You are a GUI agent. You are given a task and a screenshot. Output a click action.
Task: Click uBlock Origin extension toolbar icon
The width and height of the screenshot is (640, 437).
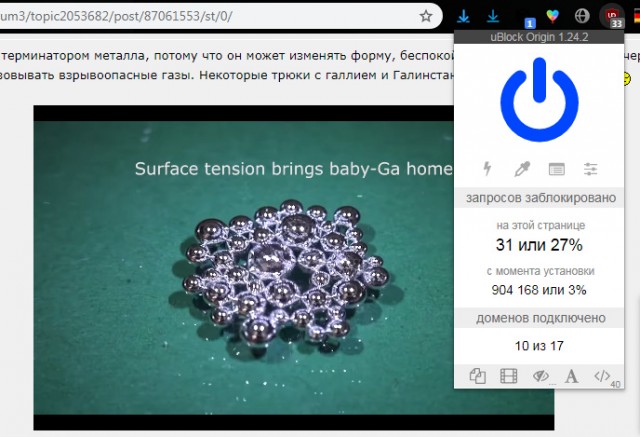[612, 17]
